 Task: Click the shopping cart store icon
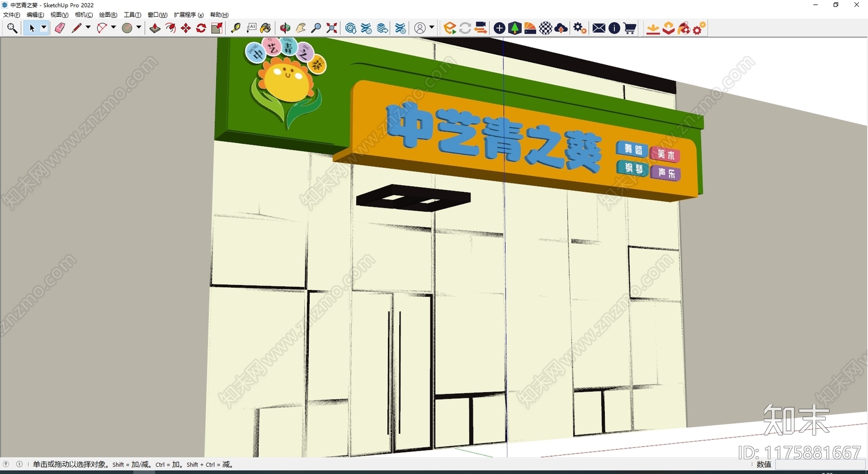point(629,28)
